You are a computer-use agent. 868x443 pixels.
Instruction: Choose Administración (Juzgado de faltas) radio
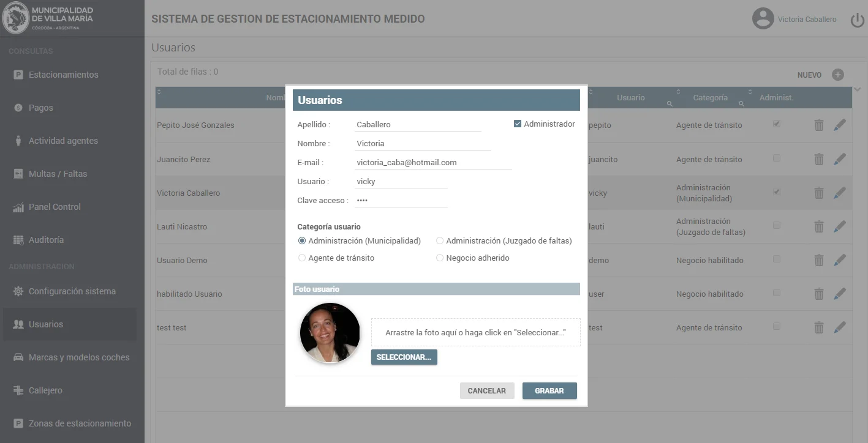[440, 241]
